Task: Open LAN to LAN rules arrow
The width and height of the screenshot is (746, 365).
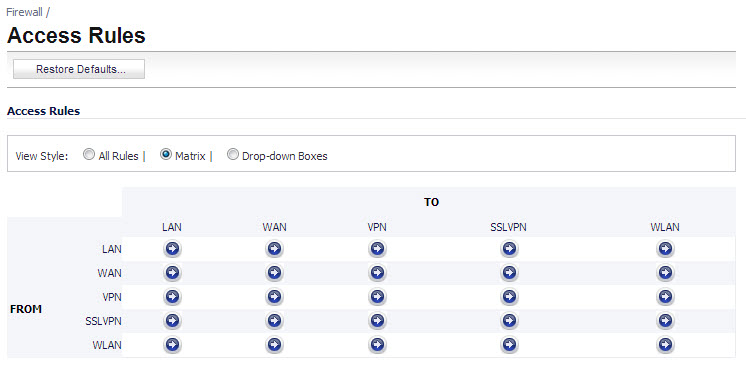Action: click(172, 249)
